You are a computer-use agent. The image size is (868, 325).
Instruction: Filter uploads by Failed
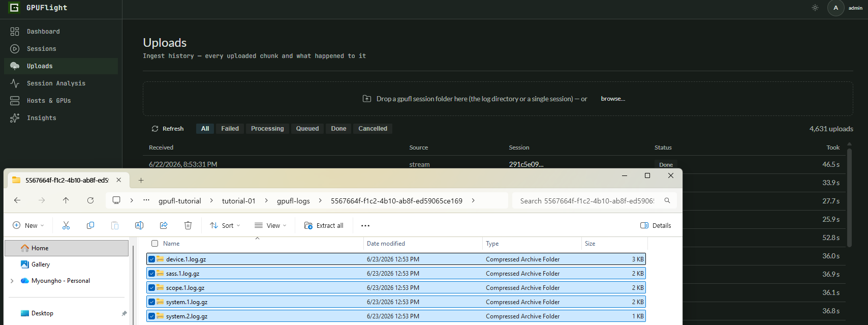(230, 129)
